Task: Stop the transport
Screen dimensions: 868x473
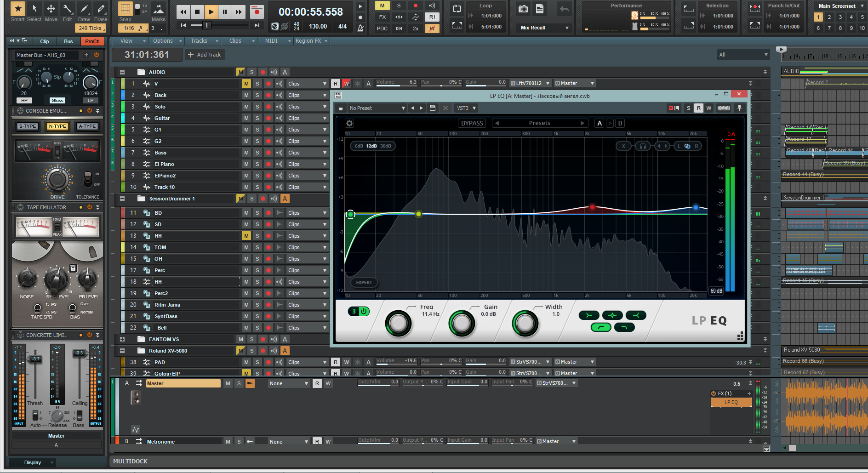Action: (197, 12)
